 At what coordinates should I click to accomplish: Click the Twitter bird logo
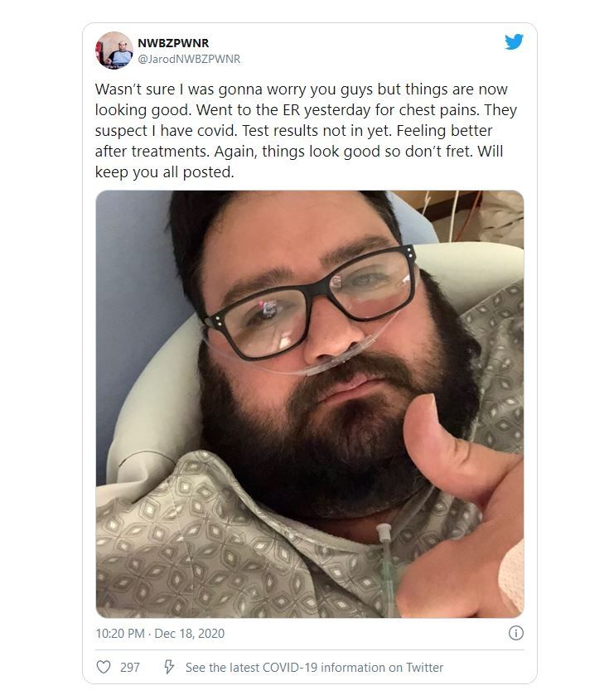[514, 42]
